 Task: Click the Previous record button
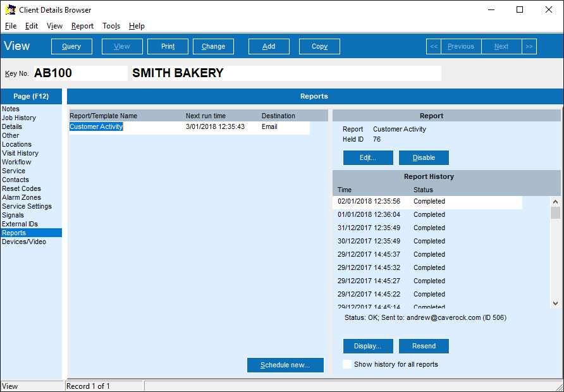tap(461, 46)
